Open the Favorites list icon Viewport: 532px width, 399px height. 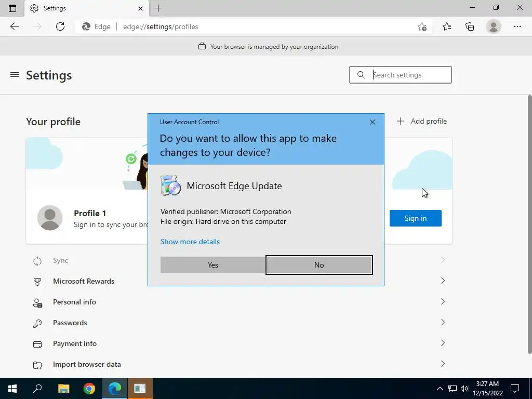point(446,26)
